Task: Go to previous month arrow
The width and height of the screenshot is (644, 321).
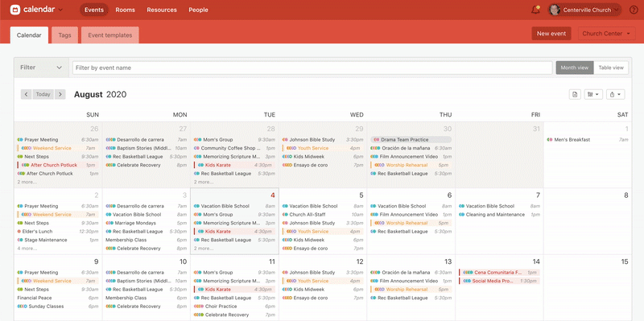Action: point(27,94)
